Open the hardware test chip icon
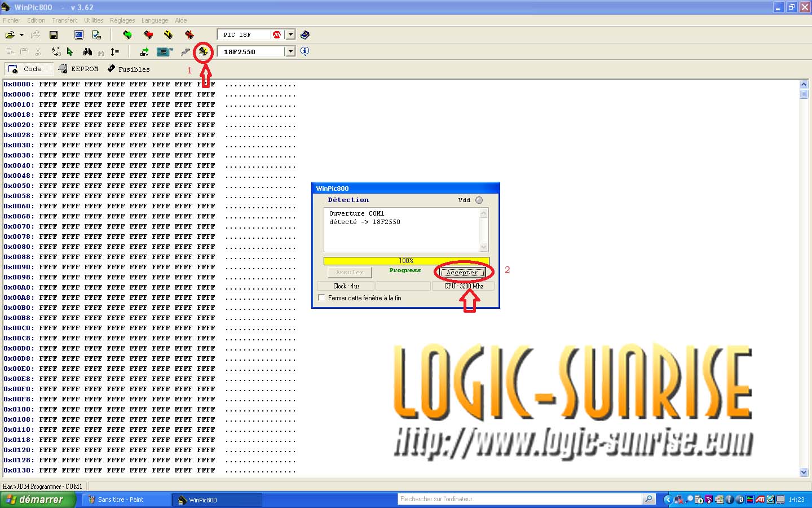 click(x=164, y=52)
